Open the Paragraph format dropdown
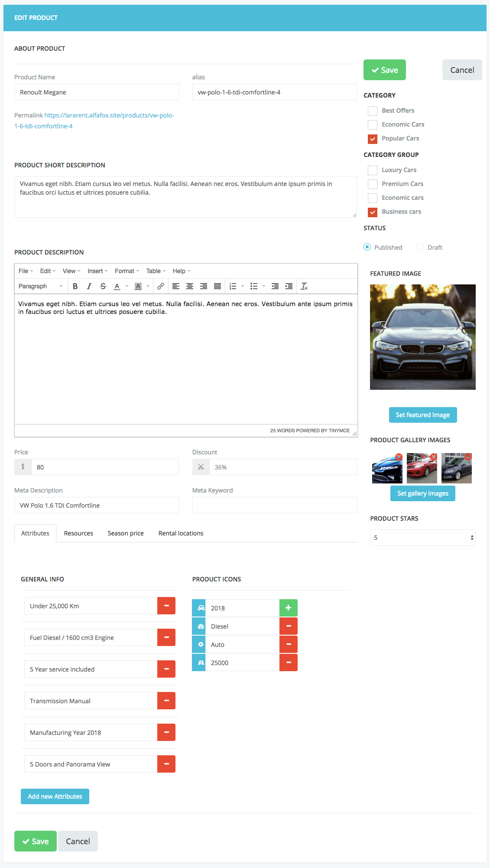490x868 pixels. tap(41, 286)
